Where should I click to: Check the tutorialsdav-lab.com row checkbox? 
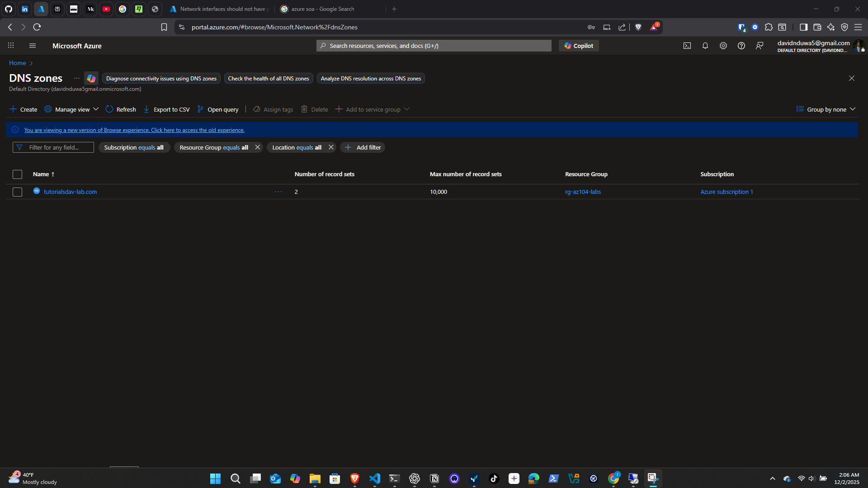tap(17, 192)
